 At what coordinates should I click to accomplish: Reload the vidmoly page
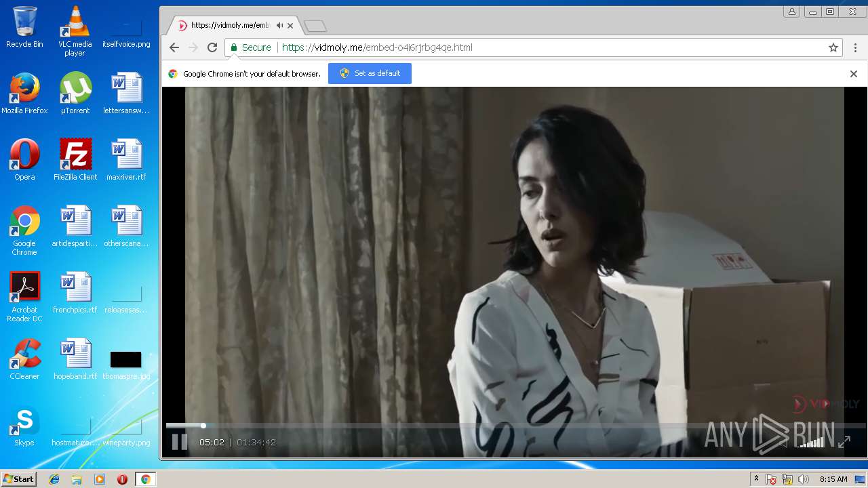point(212,47)
